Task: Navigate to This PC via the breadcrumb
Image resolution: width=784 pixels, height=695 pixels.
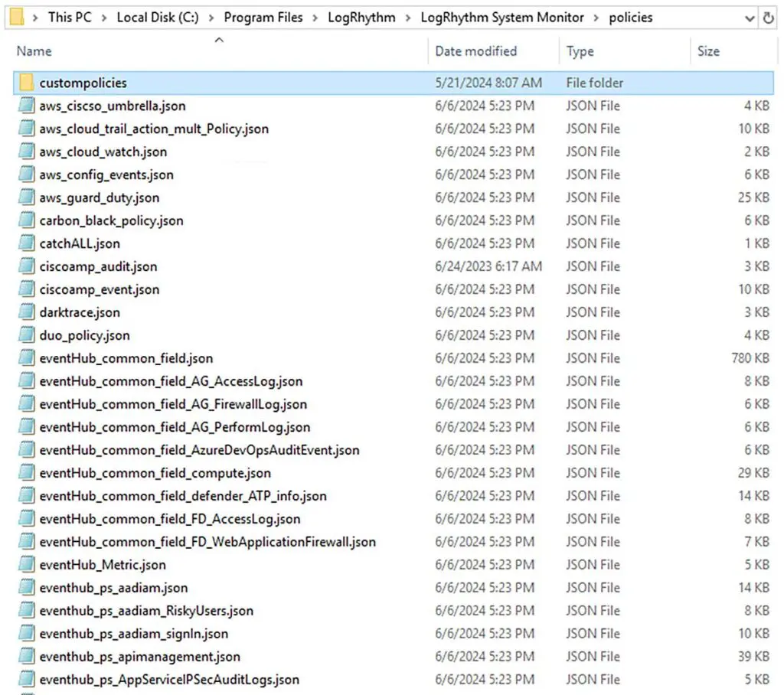Action: click(x=70, y=17)
